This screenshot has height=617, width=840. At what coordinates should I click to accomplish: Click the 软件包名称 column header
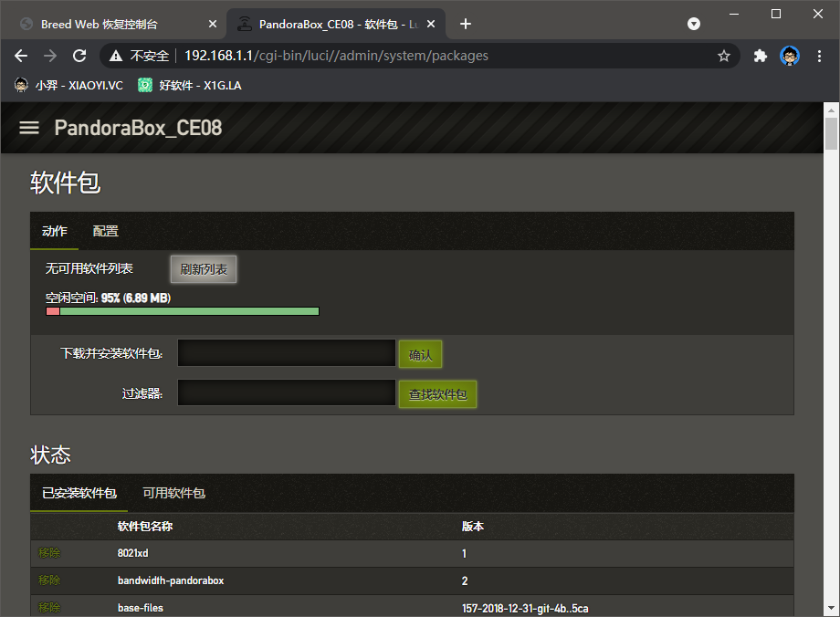(145, 526)
